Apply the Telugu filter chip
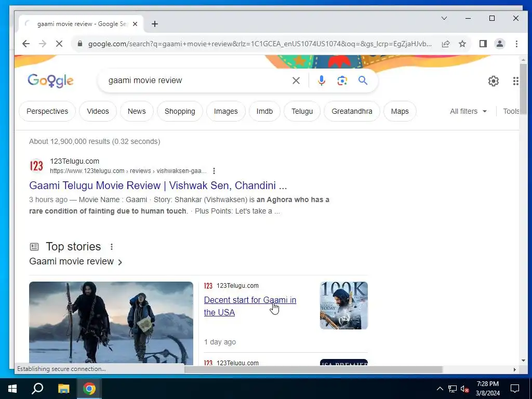 pos(302,111)
